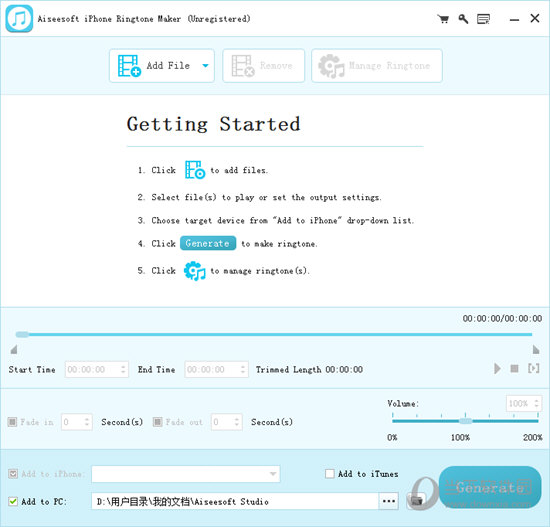Toggle the Add to iPhone checkbox

[x=13, y=474]
